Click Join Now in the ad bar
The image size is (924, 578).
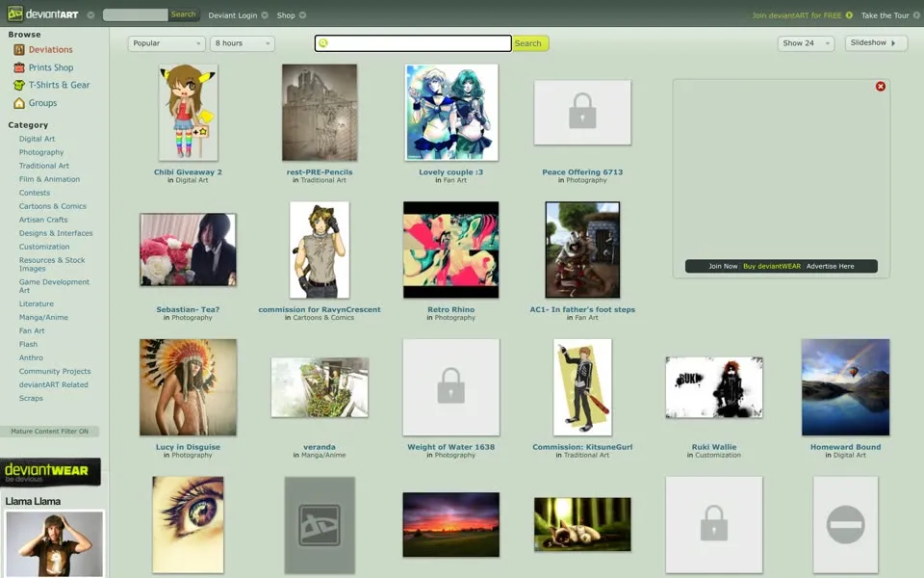point(723,267)
